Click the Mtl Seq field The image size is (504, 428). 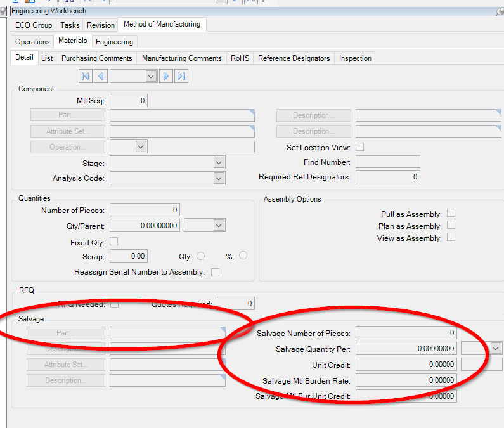point(129,101)
